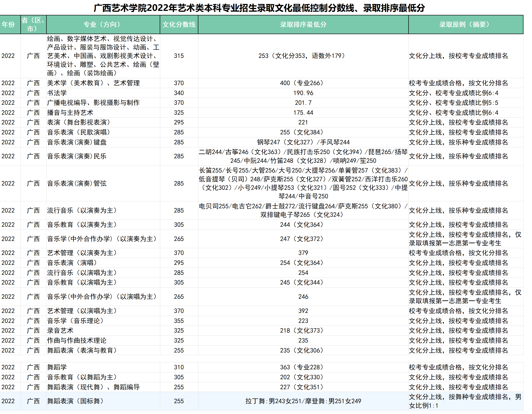Click the 录音艺术 cell
The width and height of the screenshot is (532, 414).
pos(103,331)
